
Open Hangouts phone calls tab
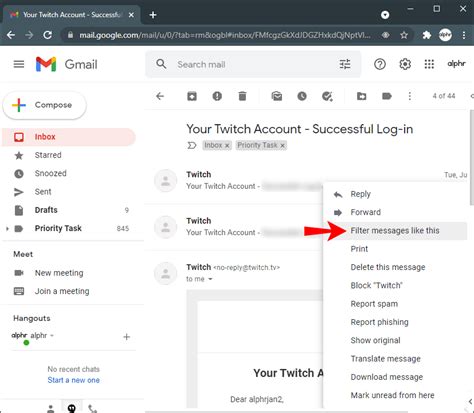point(92,409)
